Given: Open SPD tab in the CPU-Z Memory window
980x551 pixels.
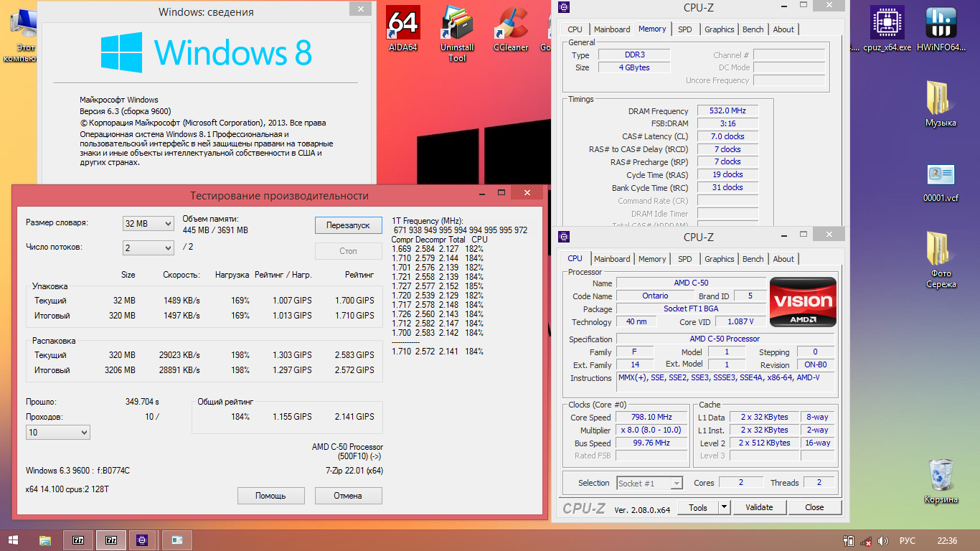Looking at the screenshot, I should [685, 29].
